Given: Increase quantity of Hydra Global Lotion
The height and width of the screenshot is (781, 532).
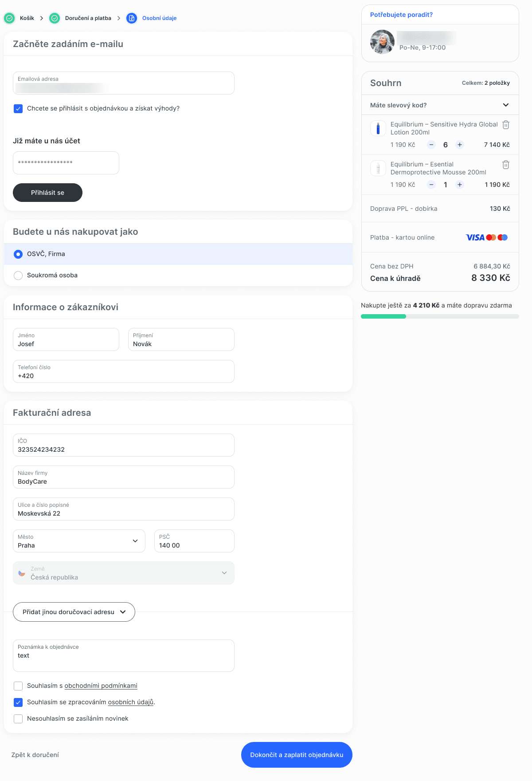Looking at the screenshot, I should pos(460,145).
